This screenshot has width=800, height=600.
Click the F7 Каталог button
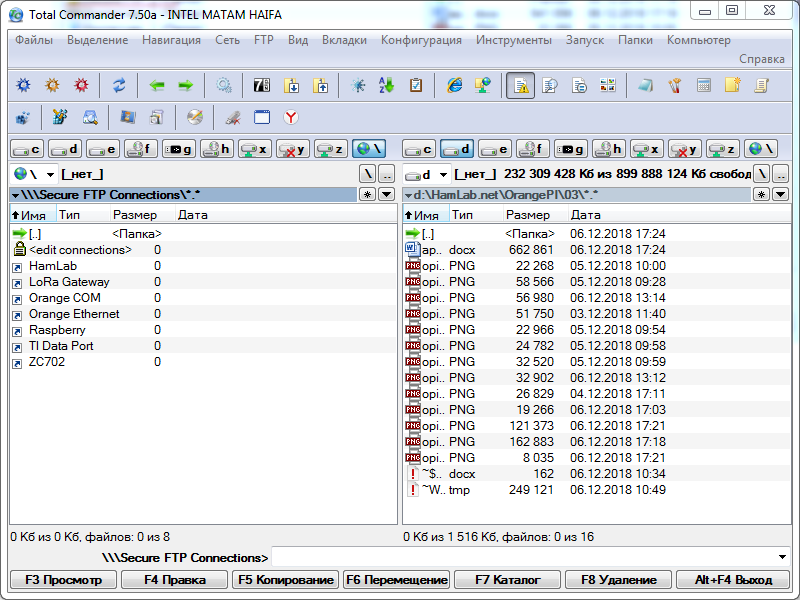[x=507, y=580]
